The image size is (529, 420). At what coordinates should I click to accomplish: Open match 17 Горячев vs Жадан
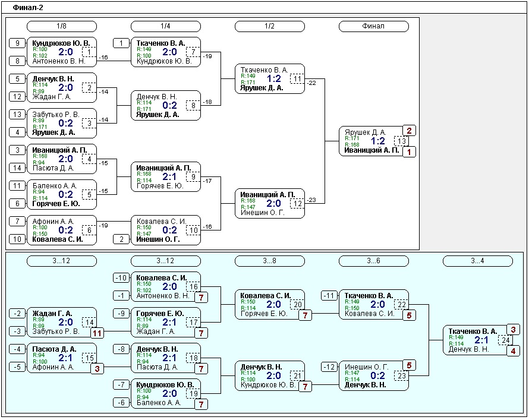(x=166, y=322)
